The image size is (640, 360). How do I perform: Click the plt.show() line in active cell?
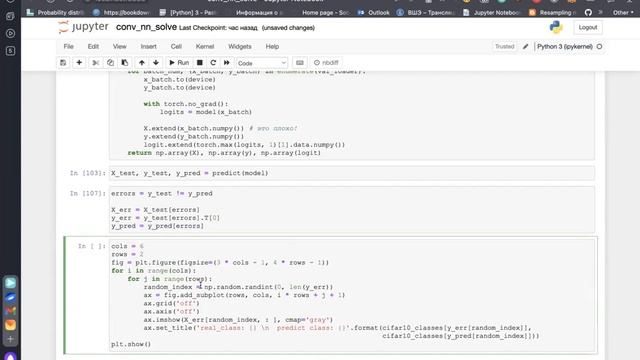pyautogui.click(x=131, y=344)
